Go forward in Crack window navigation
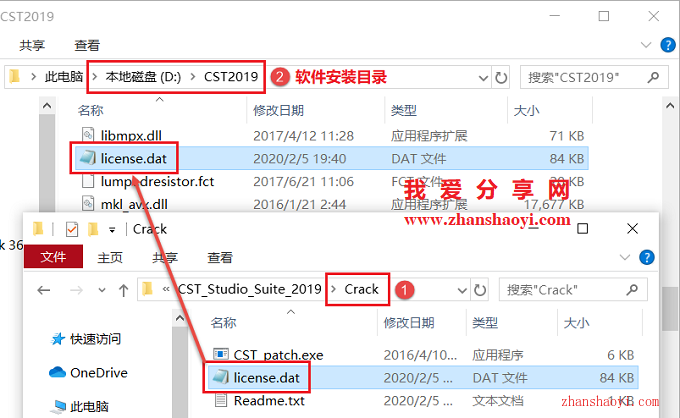This screenshot has width=680, height=418. (x=76, y=290)
